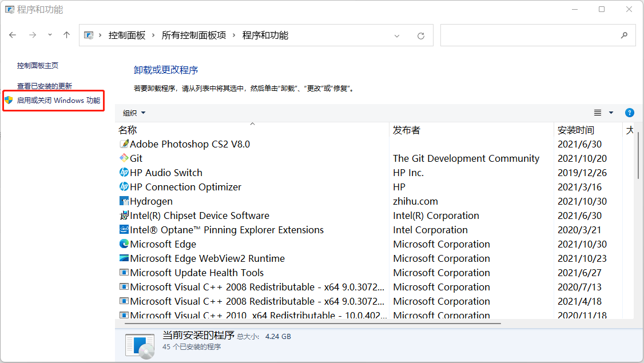Refresh the Programs and Features list
644x363 pixels.
(421, 35)
